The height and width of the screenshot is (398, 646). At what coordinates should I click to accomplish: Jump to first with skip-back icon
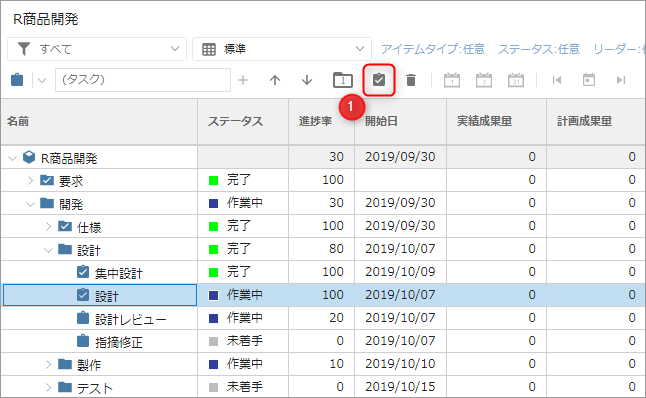tap(557, 80)
